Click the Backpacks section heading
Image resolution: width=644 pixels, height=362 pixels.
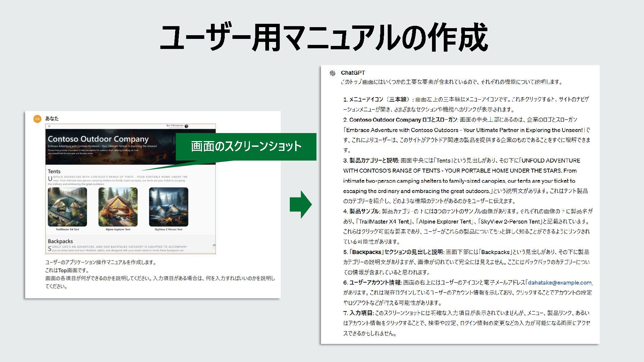pos(60,241)
